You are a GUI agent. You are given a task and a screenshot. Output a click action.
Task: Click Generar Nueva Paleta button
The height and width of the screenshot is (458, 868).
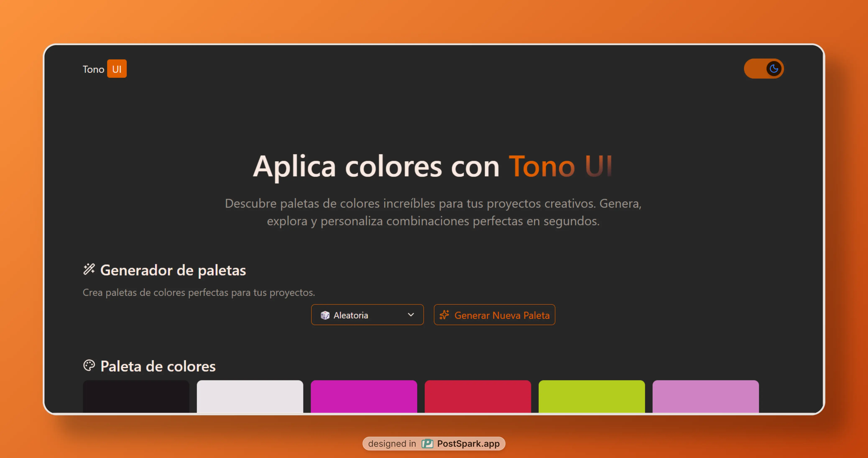[x=494, y=315]
